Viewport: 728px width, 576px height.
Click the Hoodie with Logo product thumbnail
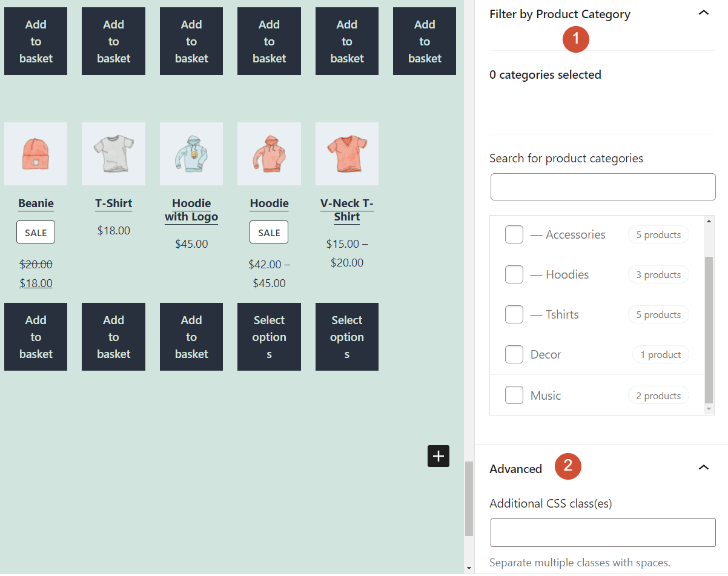pos(191,154)
